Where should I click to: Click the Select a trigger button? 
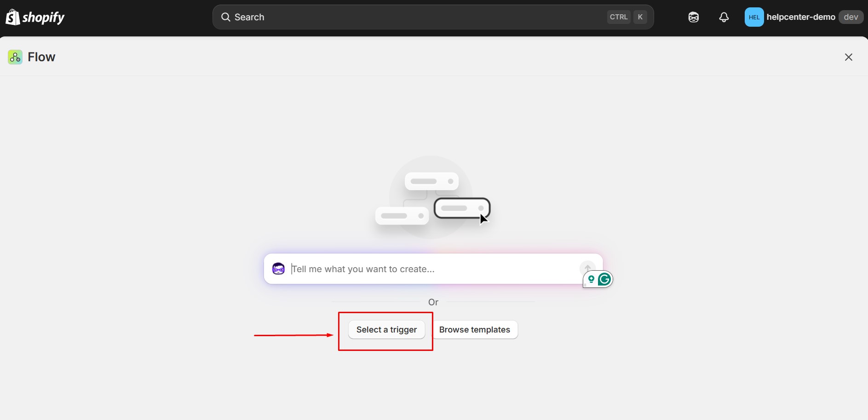tap(386, 330)
